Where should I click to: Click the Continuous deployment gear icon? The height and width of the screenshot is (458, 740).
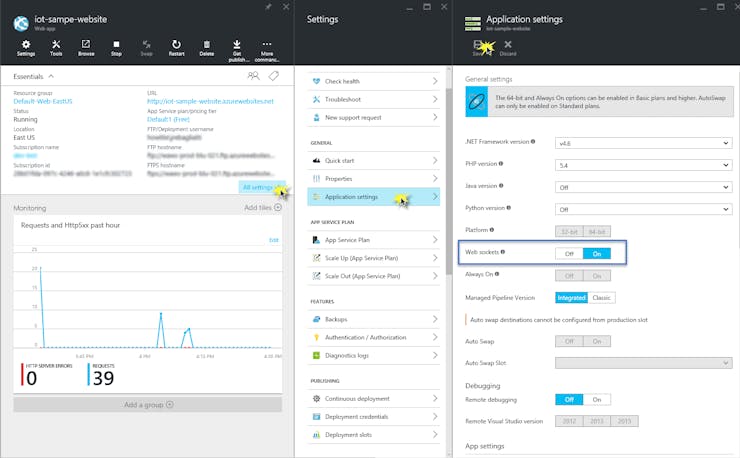point(316,399)
